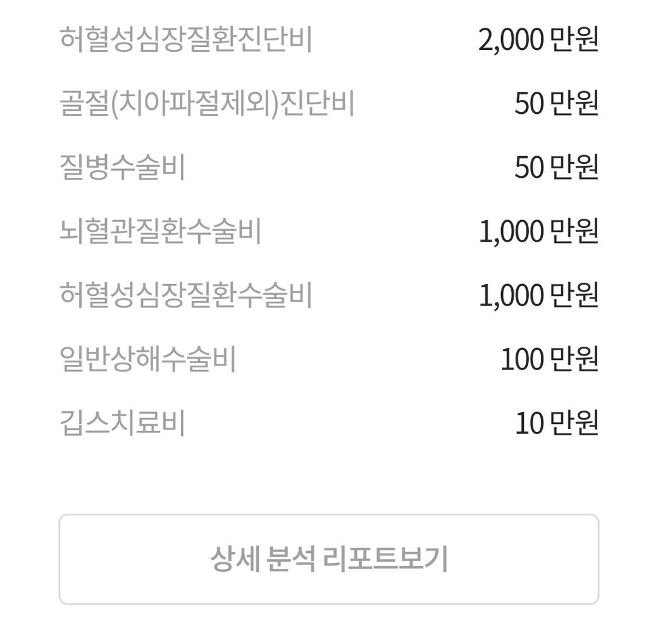This screenshot has width=658, height=644.
Task: Click the 허혈성심장질환수술비 label
Action: pos(186,295)
